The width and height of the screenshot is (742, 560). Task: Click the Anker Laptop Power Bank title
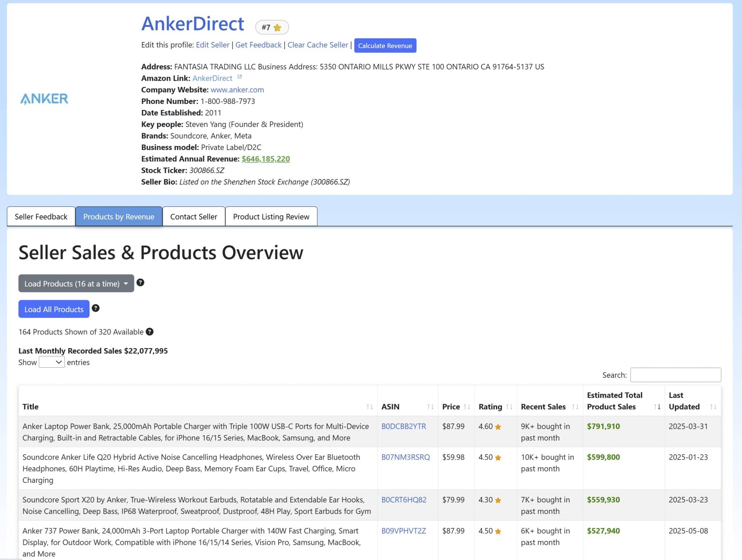(196, 432)
